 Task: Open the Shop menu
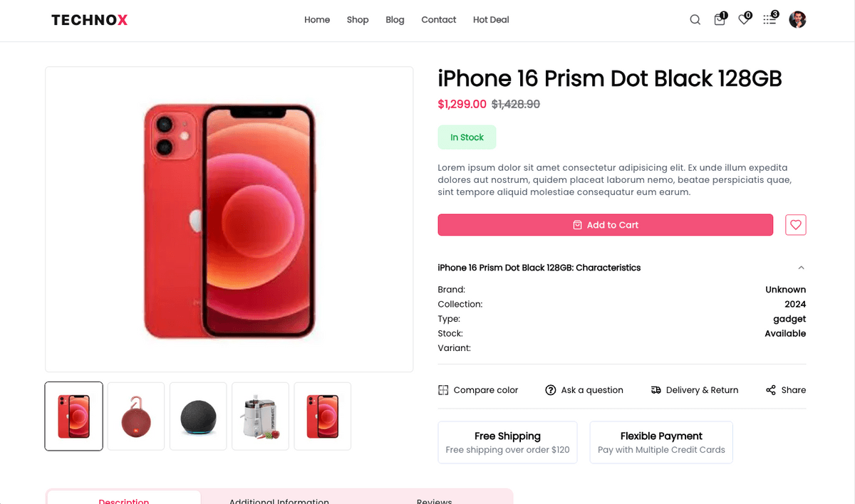(x=358, y=19)
